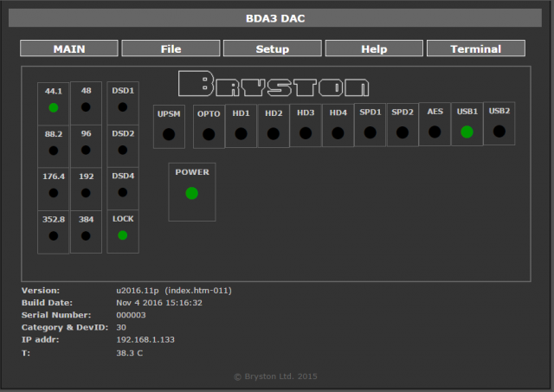
Task: Choose the OPTO input indicator
Action: point(209,126)
